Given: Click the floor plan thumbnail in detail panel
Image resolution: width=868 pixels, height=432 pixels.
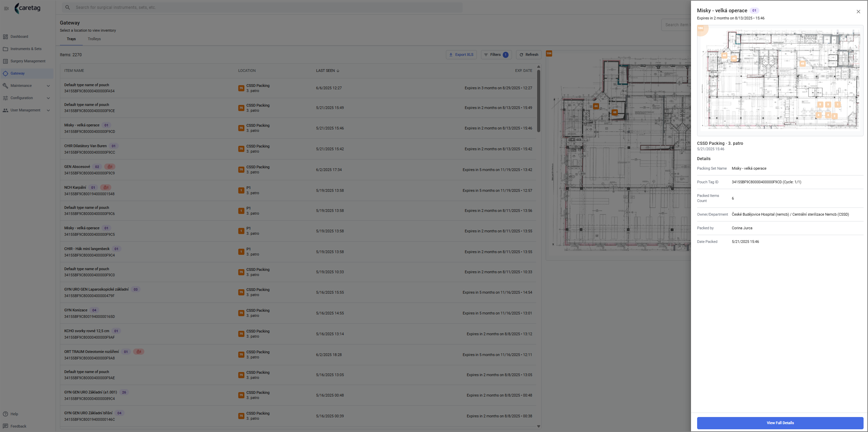Looking at the screenshot, I should click(x=780, y=80).
